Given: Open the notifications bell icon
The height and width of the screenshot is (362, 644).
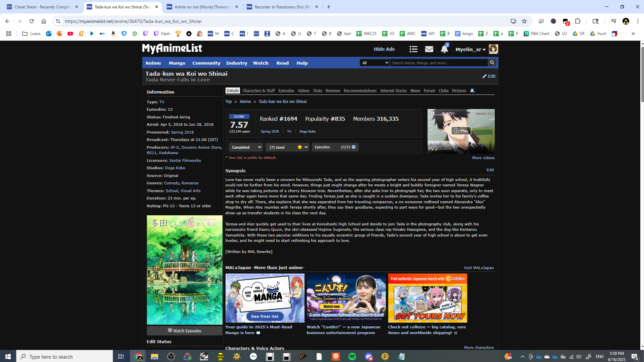Looking at the screenshot, I should point(444,49).
